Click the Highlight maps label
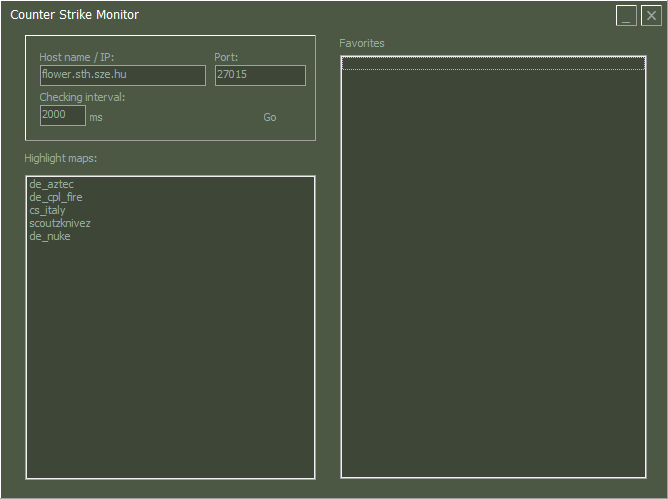The height and width of the screenshot is (499, 668). tap(61, 158)
